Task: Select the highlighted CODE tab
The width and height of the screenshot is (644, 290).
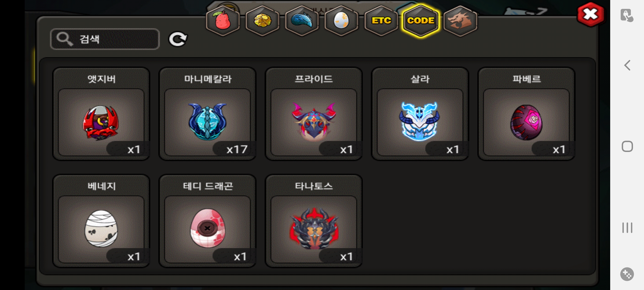Action: click(x=420, y=21)
